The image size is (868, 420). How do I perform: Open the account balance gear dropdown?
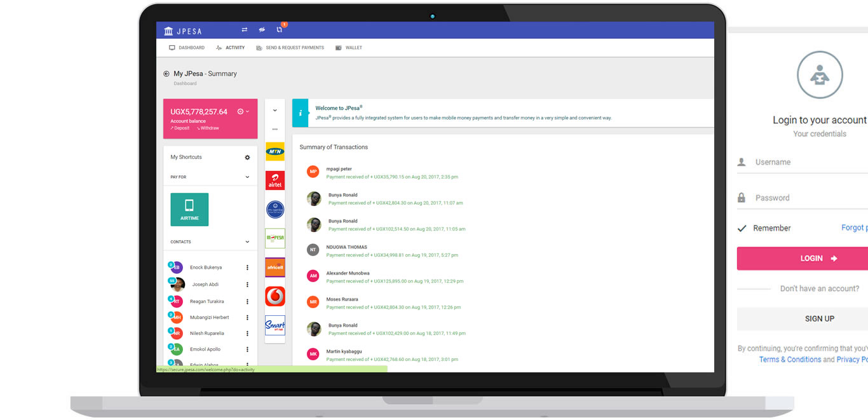243,111
